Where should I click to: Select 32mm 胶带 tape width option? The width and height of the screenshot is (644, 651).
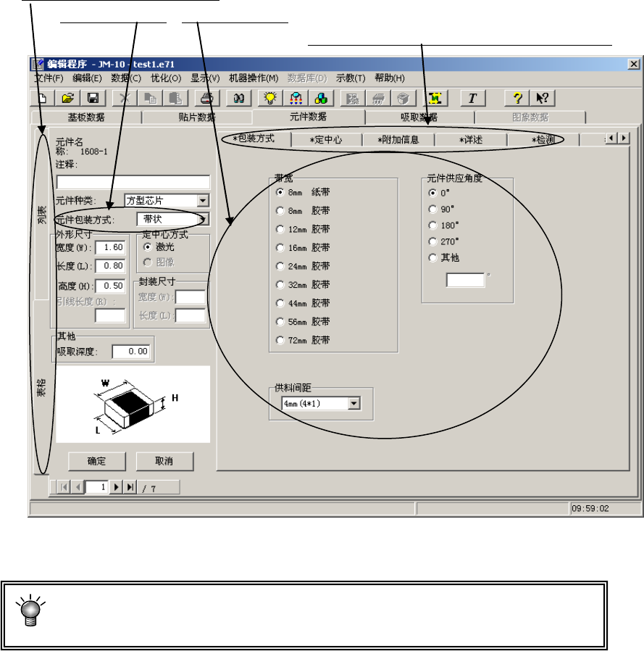[x=303, y=285]
